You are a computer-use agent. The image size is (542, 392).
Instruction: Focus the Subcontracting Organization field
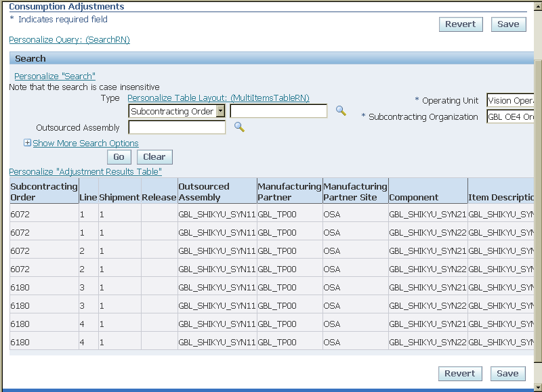tap(510, 116)
